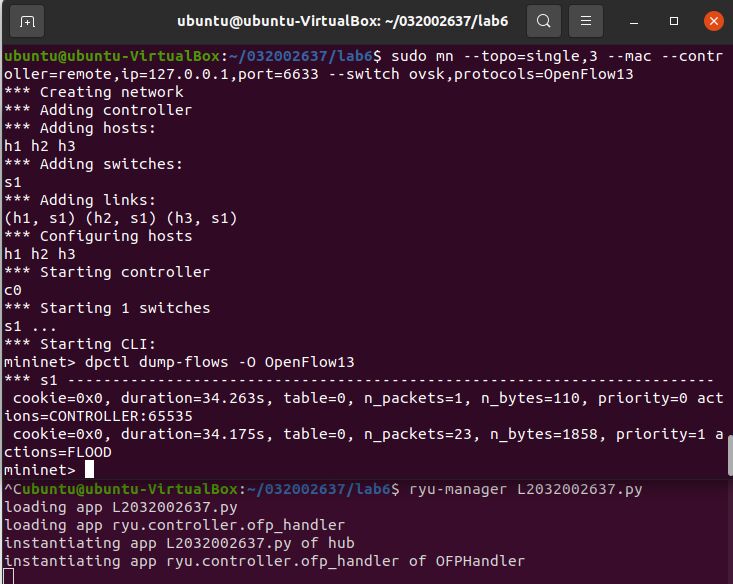Image resolution: width=733 pixels, height=584 pixels.
Task: Minimize the terminal window
Action: [x=634, y=22]
